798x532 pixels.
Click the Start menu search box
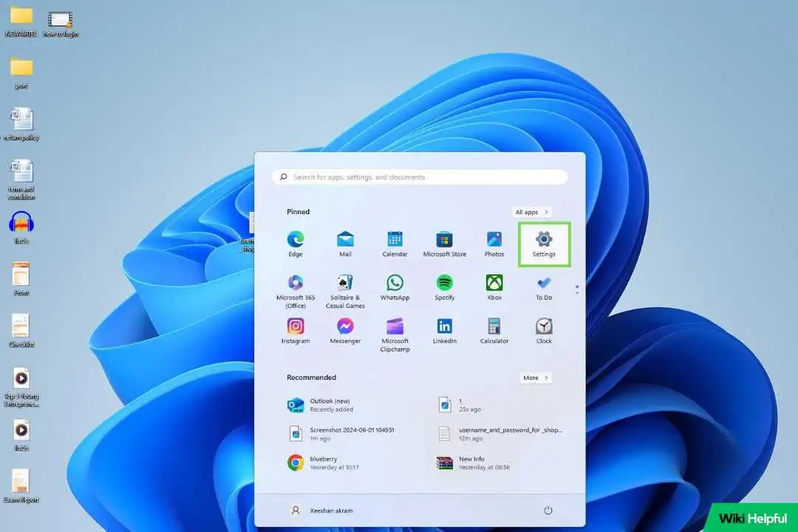[420, 177]
